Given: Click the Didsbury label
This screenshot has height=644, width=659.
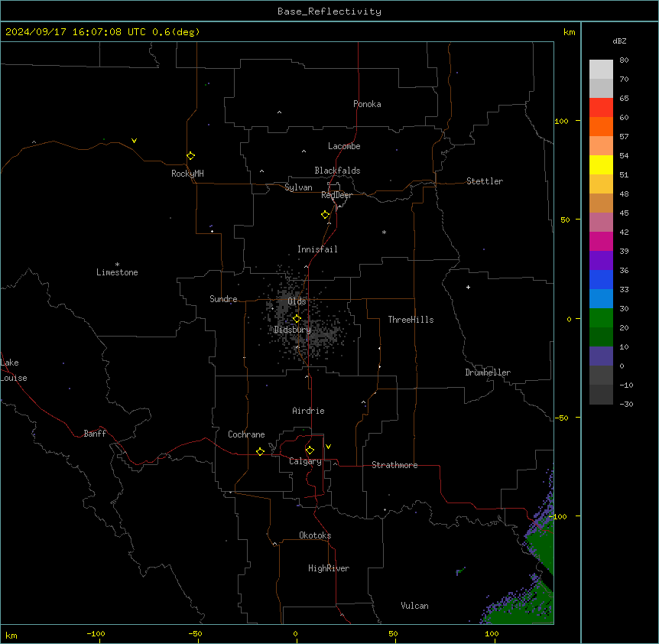Looking at the screenshot, I should (293, 330).
